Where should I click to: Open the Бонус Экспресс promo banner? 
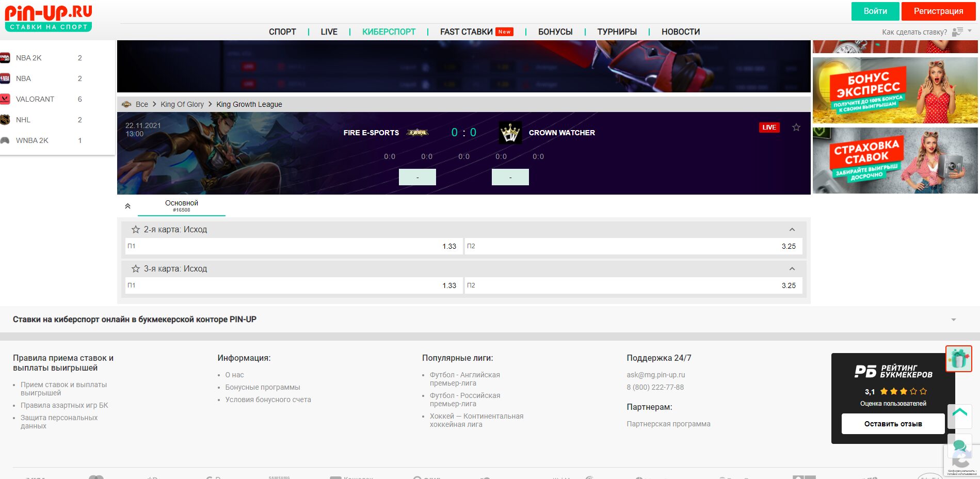(x=895, y=90)
